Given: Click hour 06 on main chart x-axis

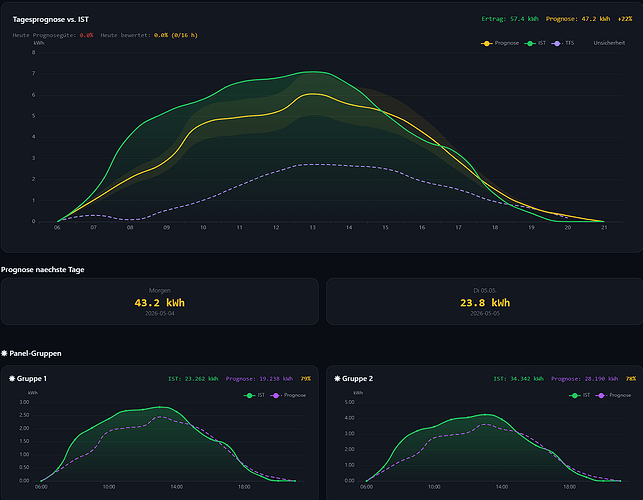Looking at the screenshot, I should coord(57,227).
